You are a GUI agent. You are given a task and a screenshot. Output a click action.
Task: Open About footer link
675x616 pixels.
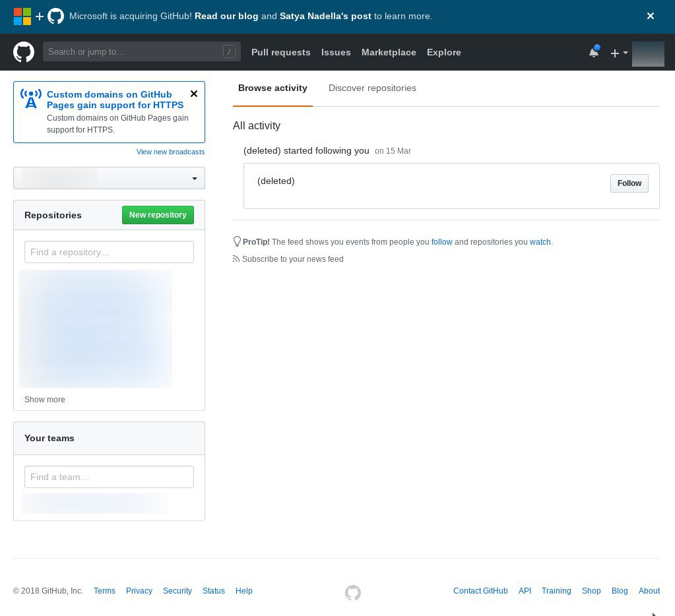coord(649,591)
